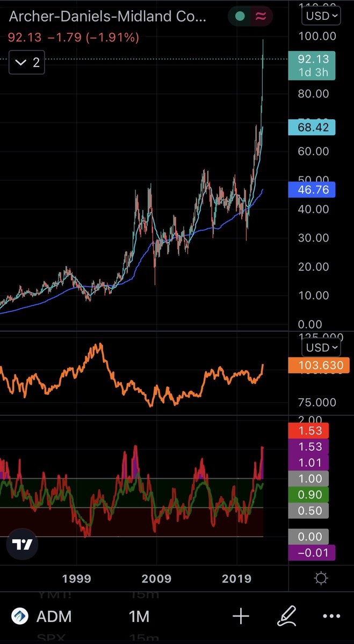
Task: Open the USD dropdown on the orange indicator pane
Action: [322, 347]
